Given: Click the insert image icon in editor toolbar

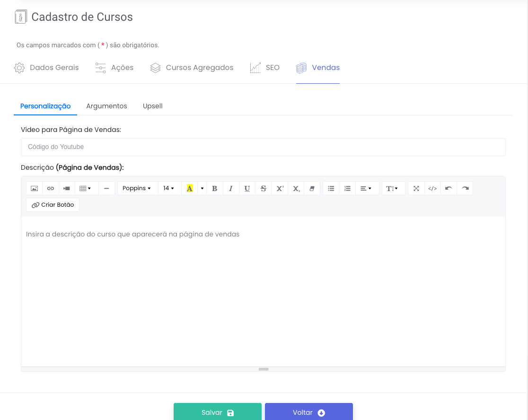Looking at the screenshot, I should [35, 188].
